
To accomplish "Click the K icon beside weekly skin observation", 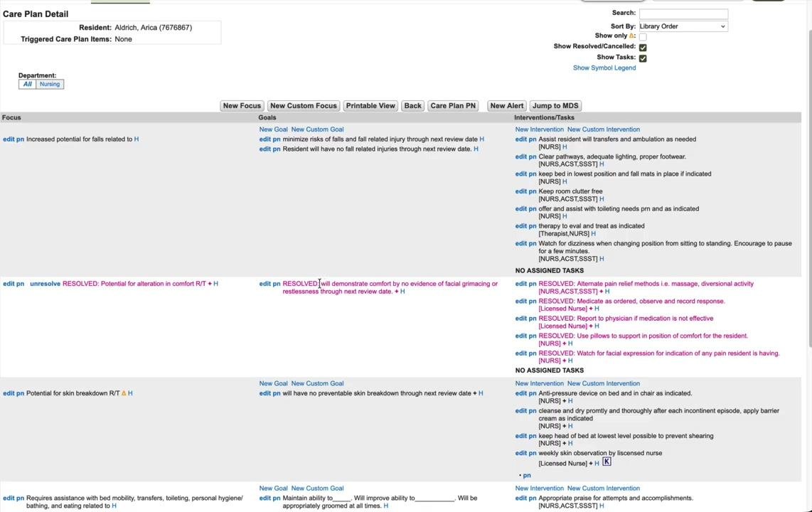I will point(607,462).
